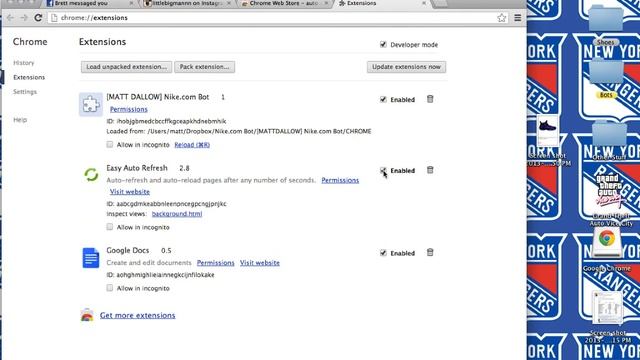Toggle the Developer mode checkbox
The image size is (640, 360).
[383, 44]
